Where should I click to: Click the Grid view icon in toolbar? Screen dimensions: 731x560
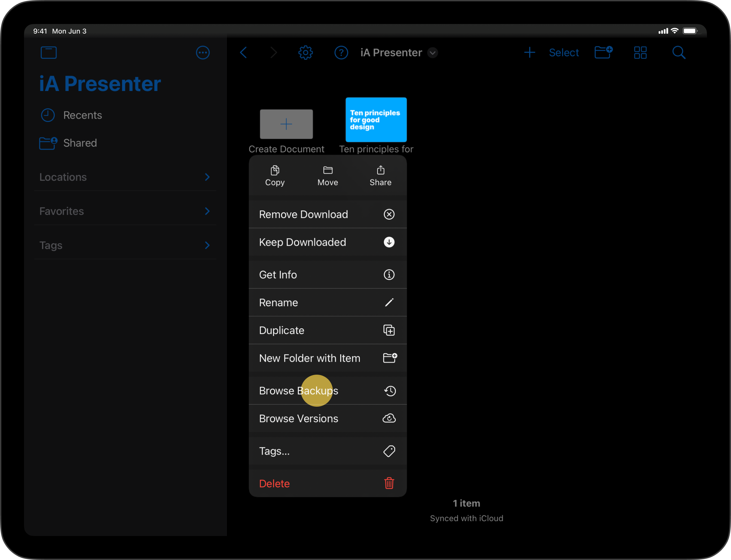coord(640,52)
